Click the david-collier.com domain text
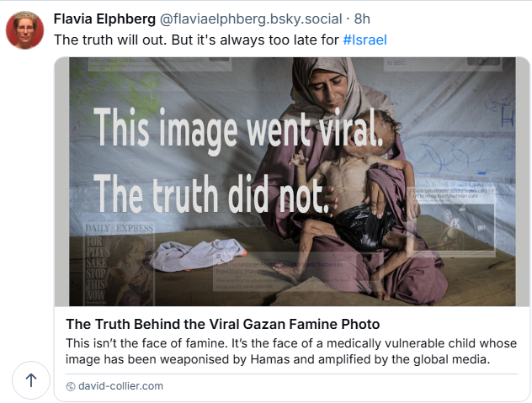 tap(121, 386)
